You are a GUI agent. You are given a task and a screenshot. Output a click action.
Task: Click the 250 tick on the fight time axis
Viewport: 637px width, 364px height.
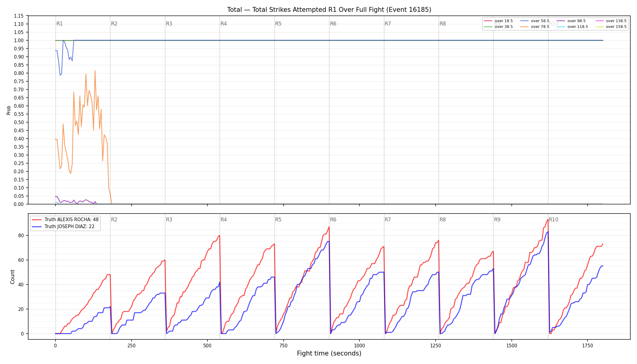click(x=131, y=345)
